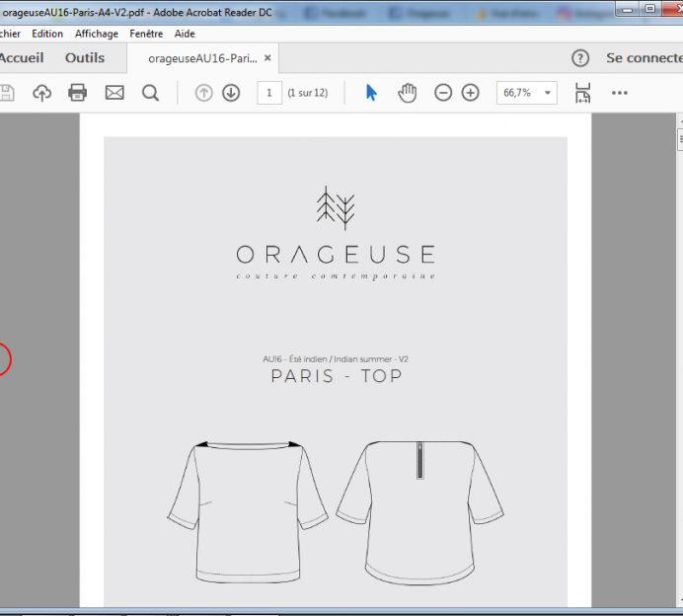The image size is (683, 616).
Task: Open the Affichage menu
Action: (x=97, y=34)
